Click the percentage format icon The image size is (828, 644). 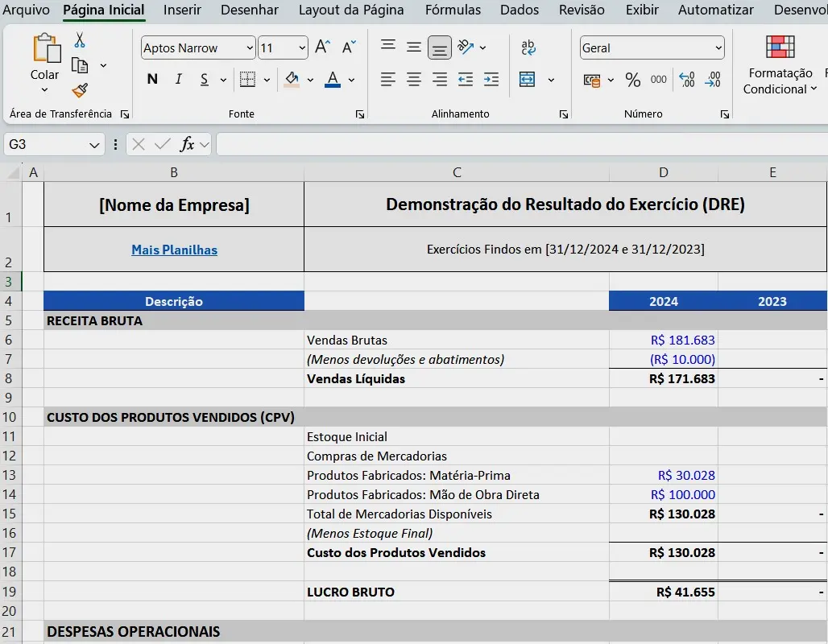coord(633,80)
